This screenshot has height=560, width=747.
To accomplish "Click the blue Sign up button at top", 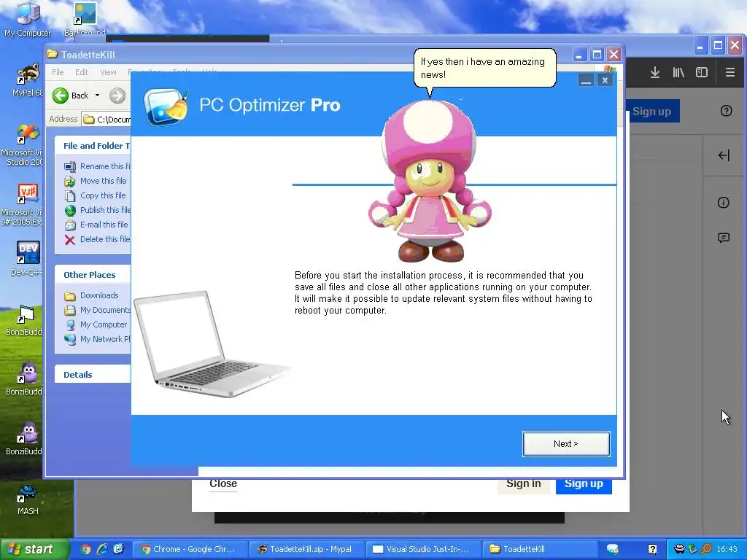I will pyautogui.click(x=651, y=112).
